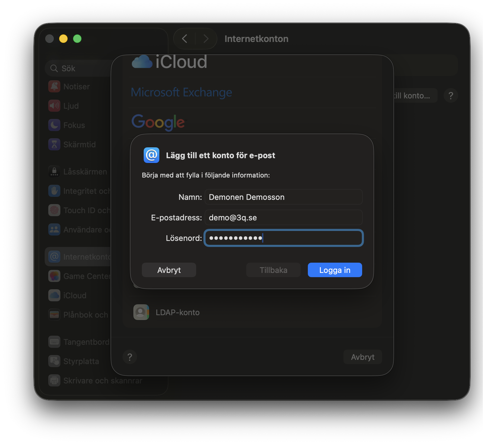Screen dimensions: 504x445
Task: Choose Microsoft Exchange account type
Action: click(181, 92)
